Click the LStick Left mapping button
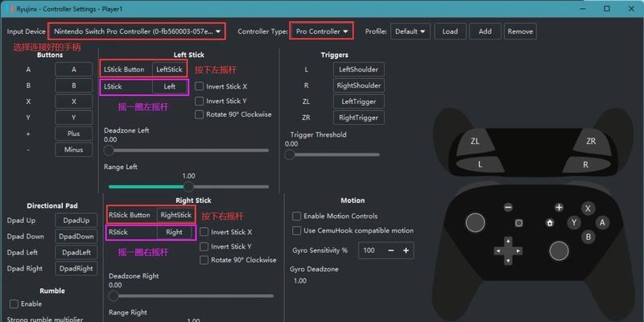The image size is (644, 322). pyautogui.click(x=170, y=87)
